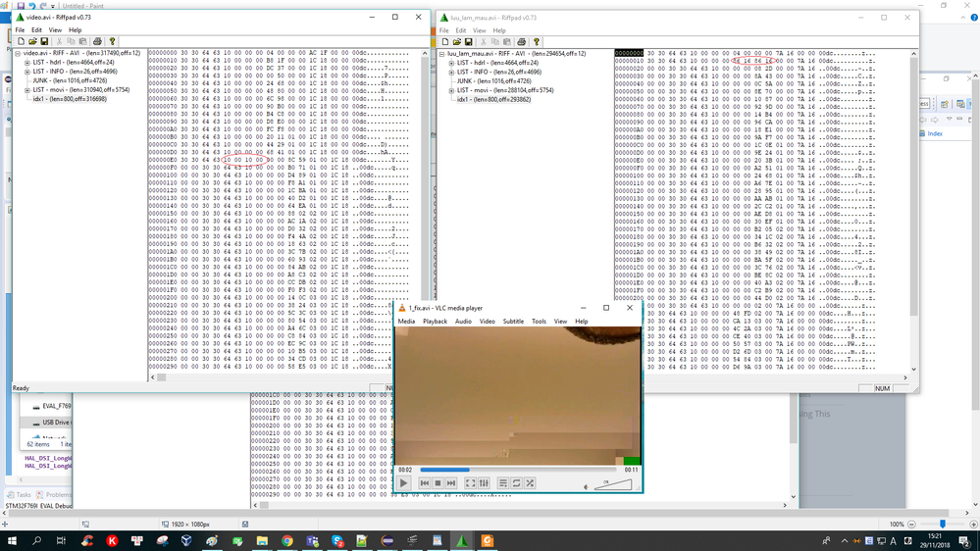
Task: Select idx1 chunk in luu_lam_mau.avi tree
Action: pyautogui.click(x=493, y=99)
